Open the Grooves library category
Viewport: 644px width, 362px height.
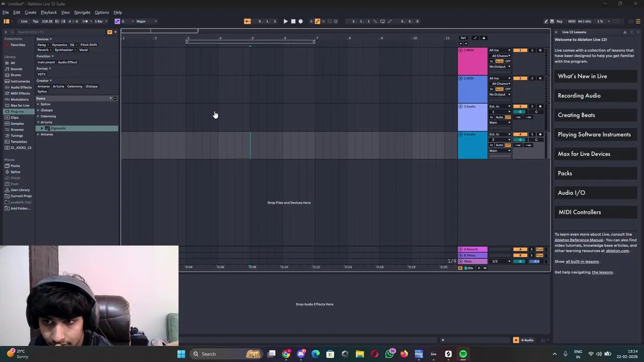point(17,129)
